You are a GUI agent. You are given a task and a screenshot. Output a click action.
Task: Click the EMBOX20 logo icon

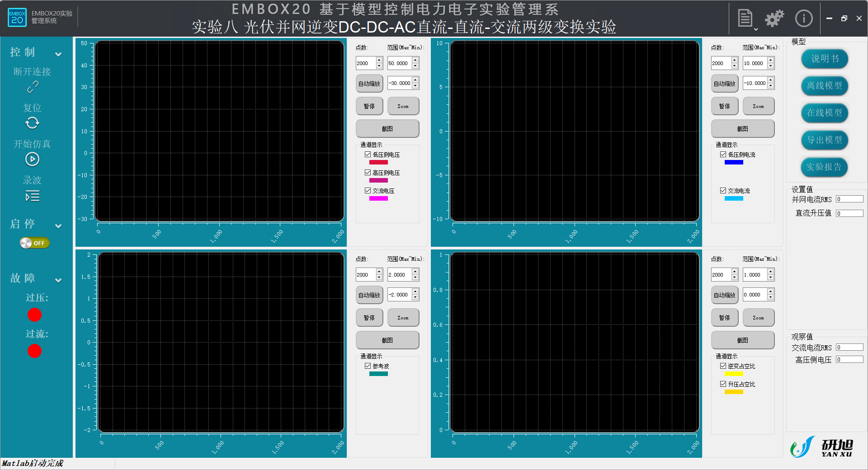(x=17, y=17)
